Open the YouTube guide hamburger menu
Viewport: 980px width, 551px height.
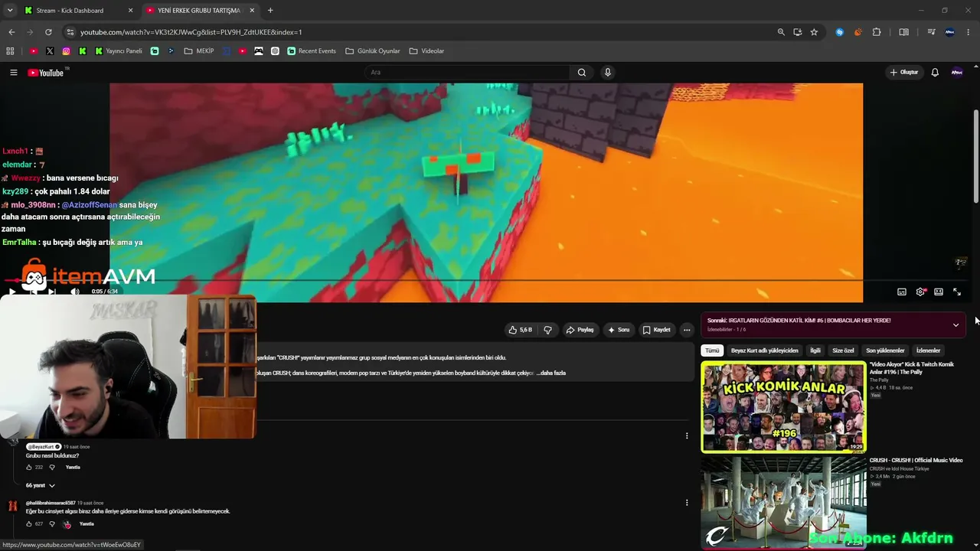[x=13, y=73]
